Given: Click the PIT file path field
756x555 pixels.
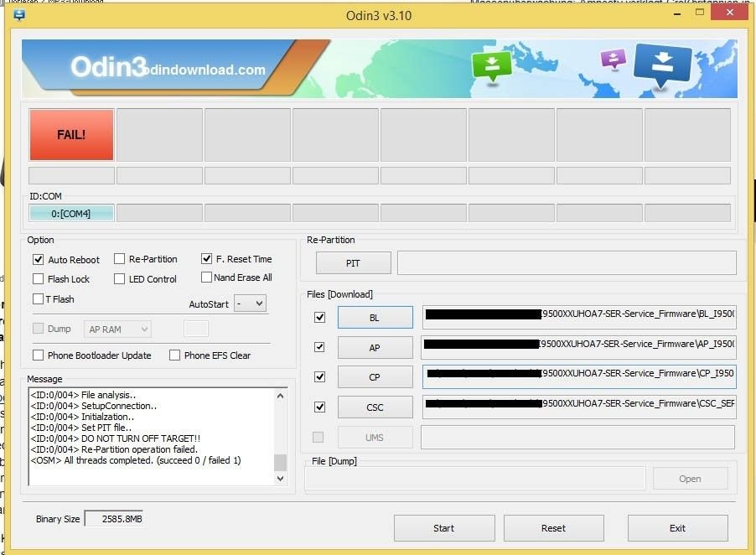Looking at the screenshot, I should pos(567,262).
